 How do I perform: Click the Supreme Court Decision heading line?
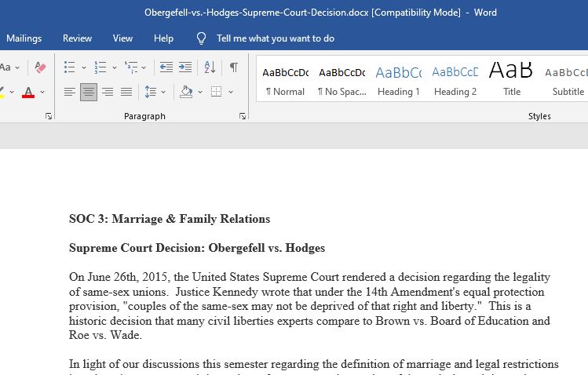click(x=197, y=248)
